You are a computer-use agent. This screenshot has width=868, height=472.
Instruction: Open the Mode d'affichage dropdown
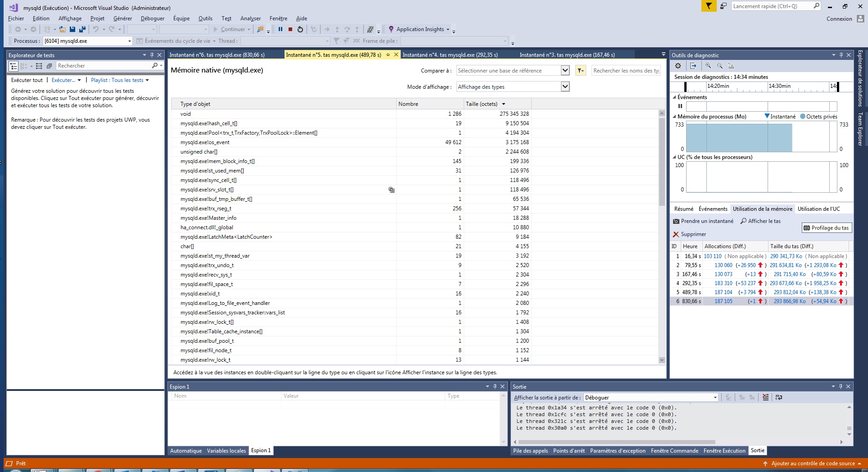565,87
